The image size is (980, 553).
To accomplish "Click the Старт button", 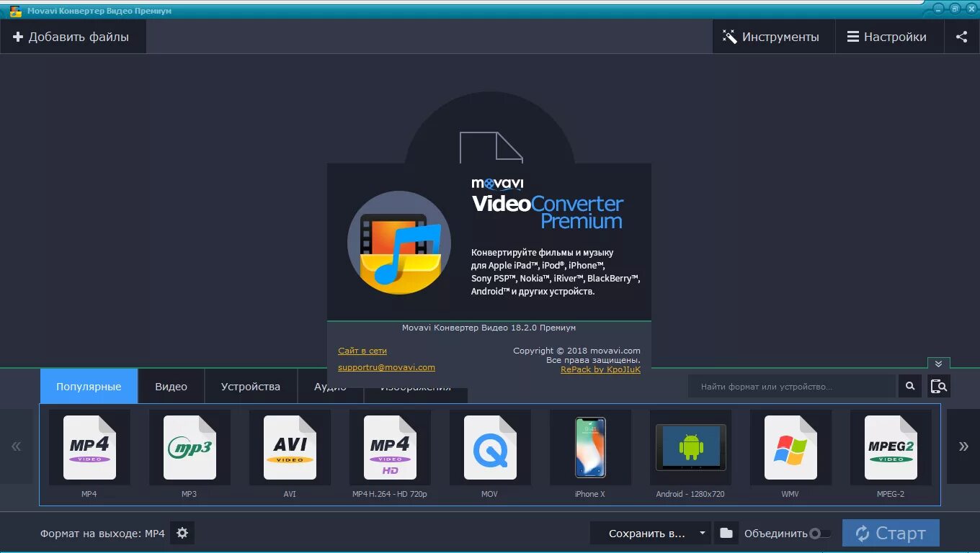I will click(891, 534).
